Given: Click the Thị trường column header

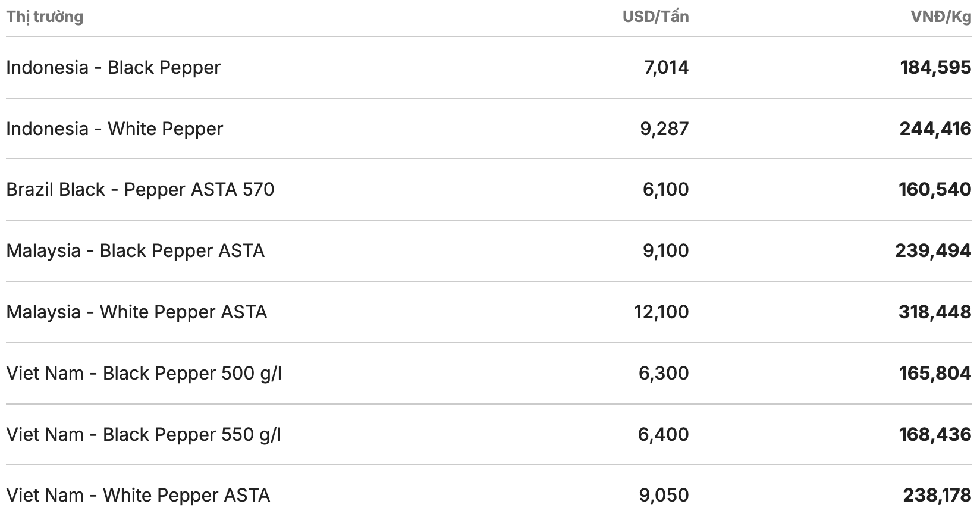Looking at the screenshot, I should click(x=45, y=17).
